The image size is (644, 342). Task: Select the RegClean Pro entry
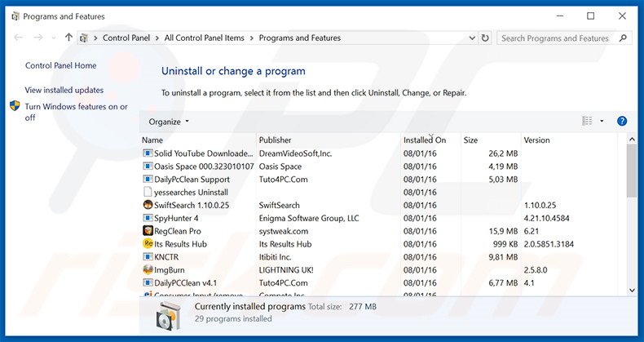pyautogui.click(x=178, y=231)
